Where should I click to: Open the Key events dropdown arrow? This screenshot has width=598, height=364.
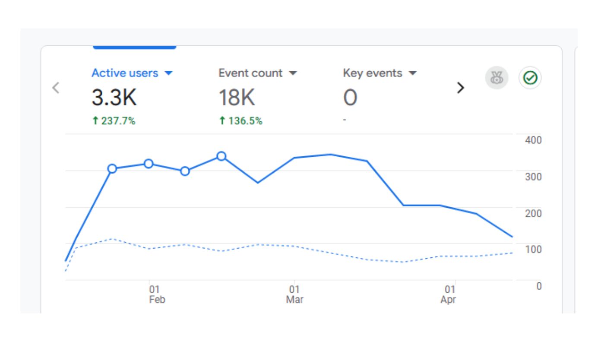coord(413,73)
